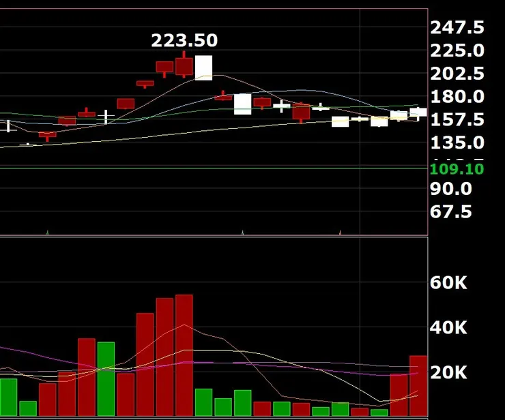Select the 247.5 price axis label

click(457, 27)
